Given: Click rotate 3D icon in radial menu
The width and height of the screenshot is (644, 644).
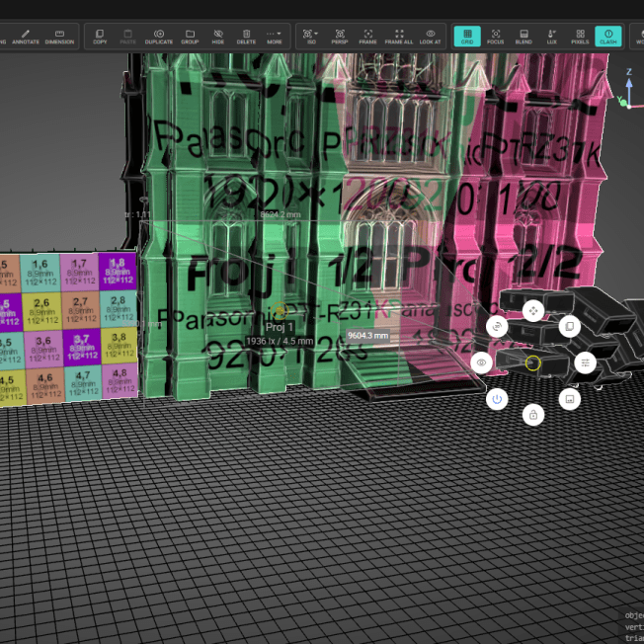Looking at the screenshot, I should pos(497,327).
